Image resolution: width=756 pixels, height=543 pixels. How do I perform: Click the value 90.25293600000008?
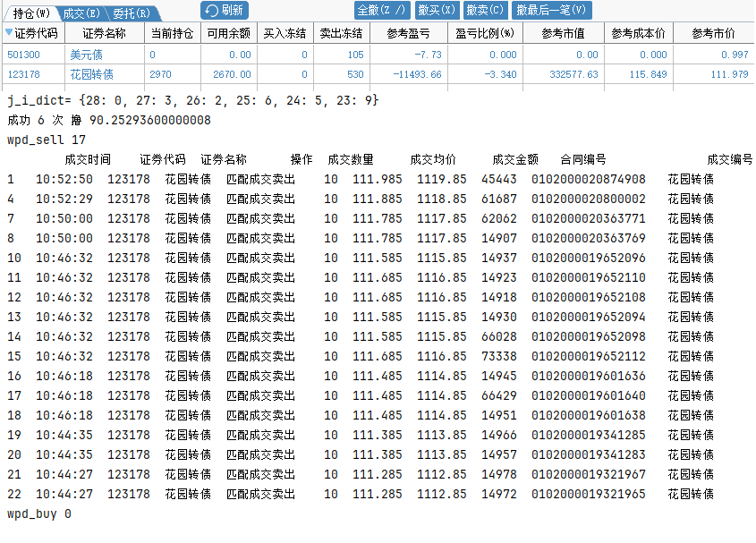150,120
